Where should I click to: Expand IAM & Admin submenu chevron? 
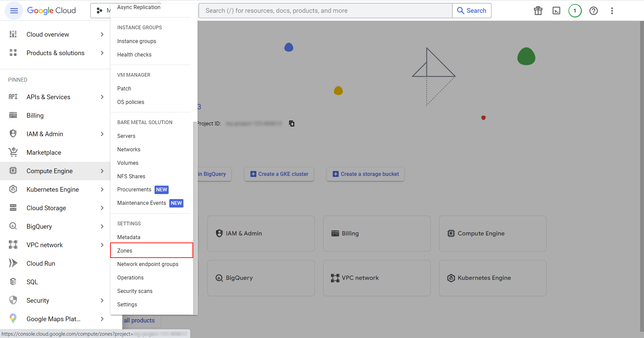click(x=102, y=134)
